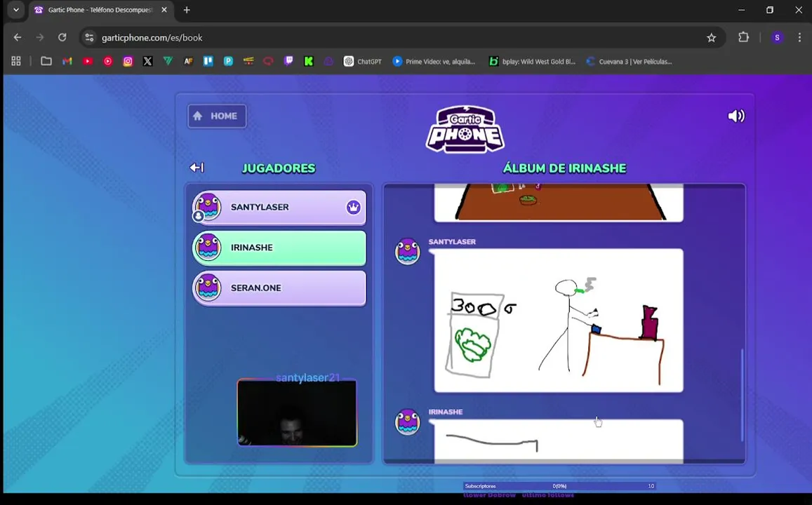Open SANTYLASER's lettuce and stickman drawing
This screenshot has width=812, height=505.
[x=558, y=321]
